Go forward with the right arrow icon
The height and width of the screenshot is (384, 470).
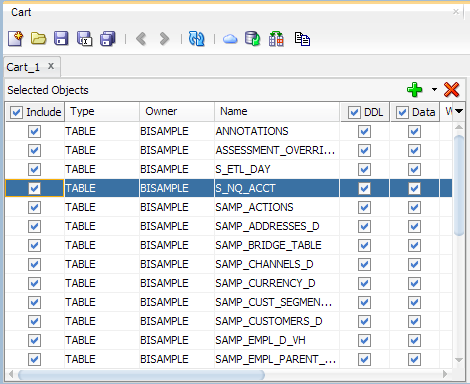coord(164,39)
